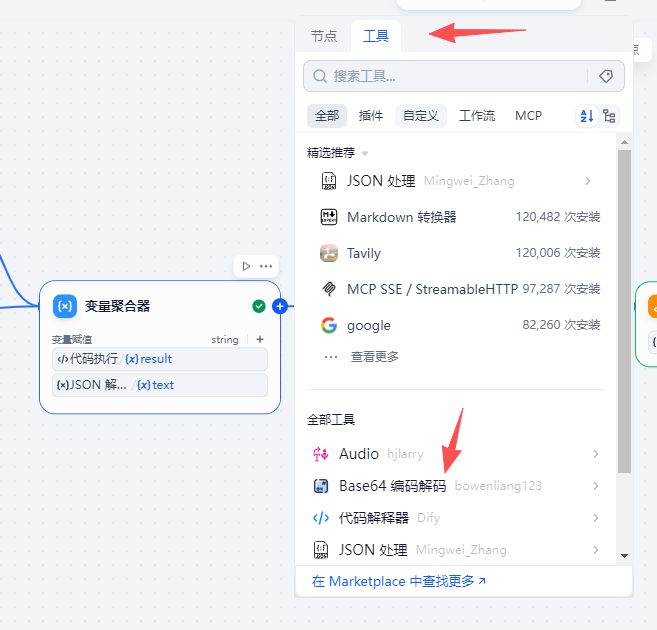The image size is (657, 630).
Task: Click the tool list scrollbar thumb
Action: (624, 311)
